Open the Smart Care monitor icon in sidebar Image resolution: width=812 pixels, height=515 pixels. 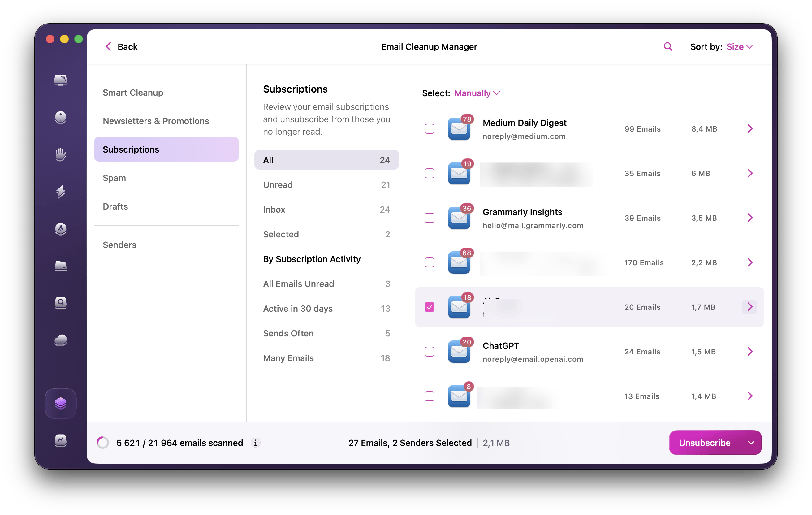click(61, 80)
